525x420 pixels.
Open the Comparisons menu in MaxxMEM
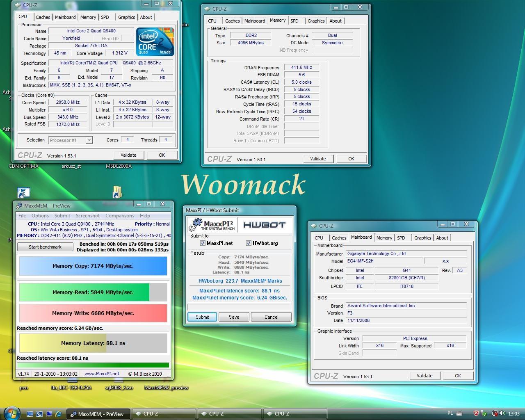[120, 216]
